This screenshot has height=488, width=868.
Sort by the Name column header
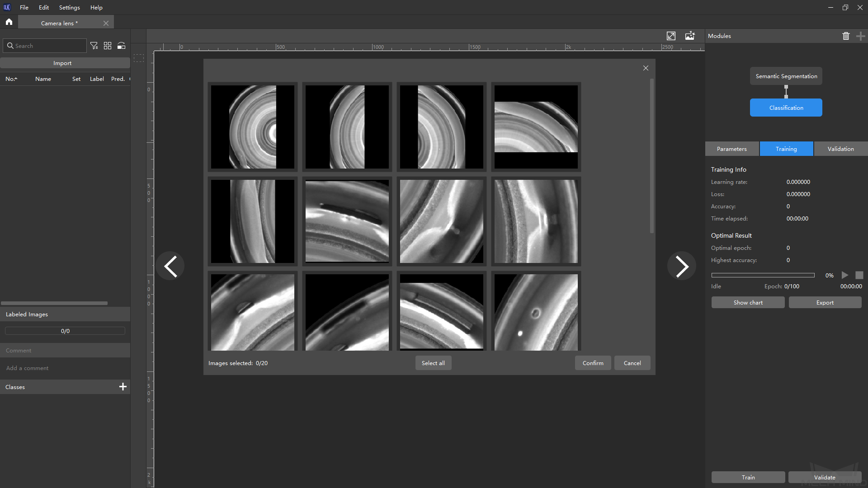click(x=43, y=79)
